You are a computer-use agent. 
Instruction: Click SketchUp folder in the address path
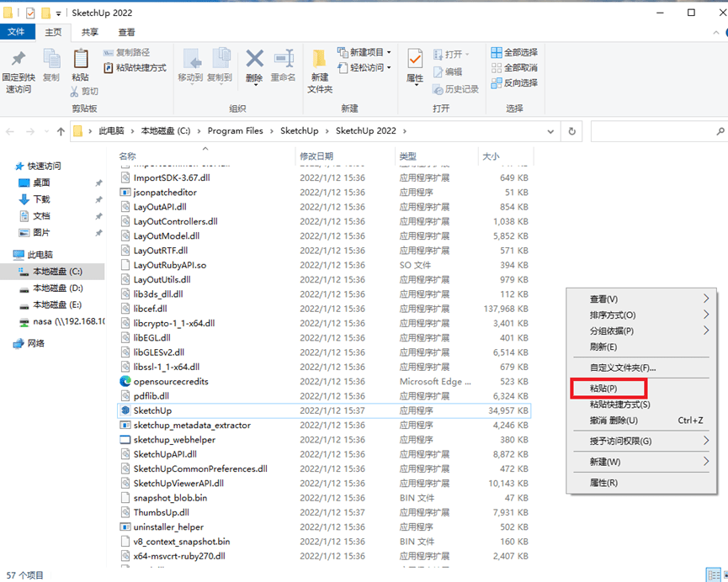tap(300, 131)
